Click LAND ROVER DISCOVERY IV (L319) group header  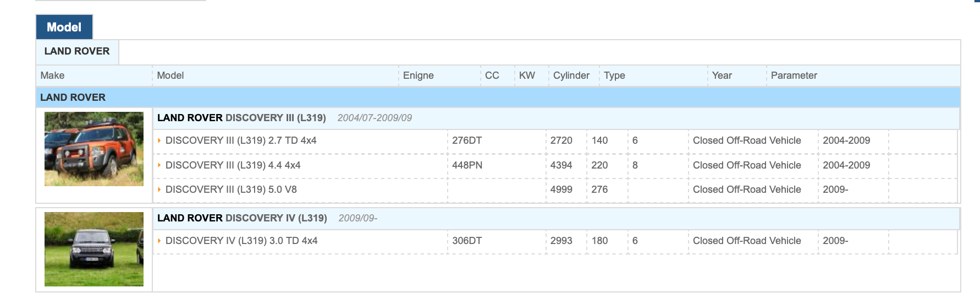242,218
